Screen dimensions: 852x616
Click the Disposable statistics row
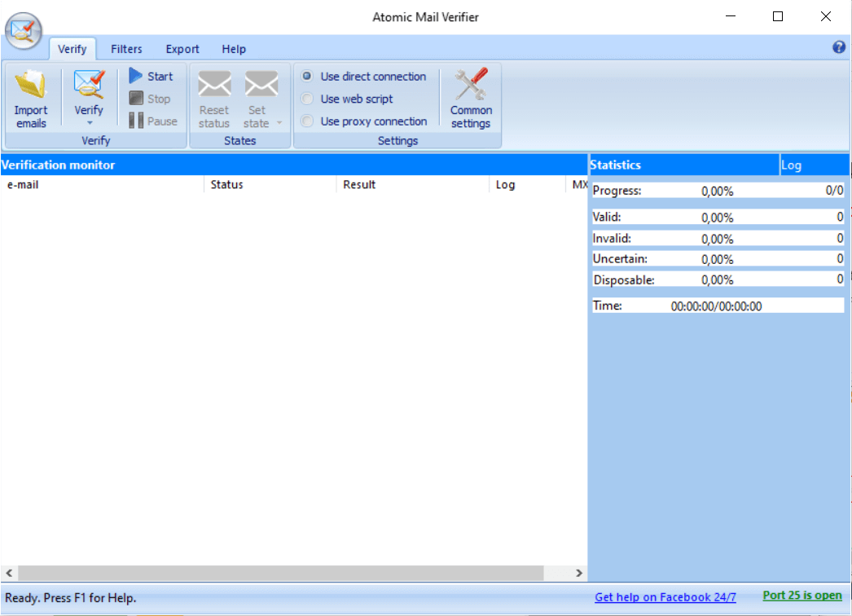[718, 279]
